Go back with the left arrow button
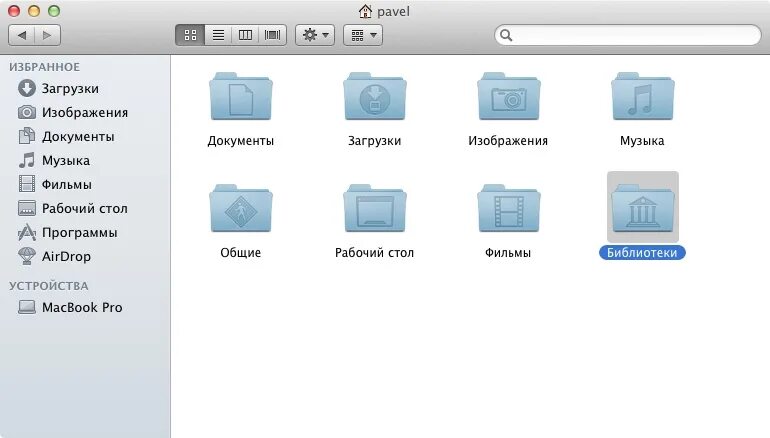The image size is (770, 438). pos(22,35)
